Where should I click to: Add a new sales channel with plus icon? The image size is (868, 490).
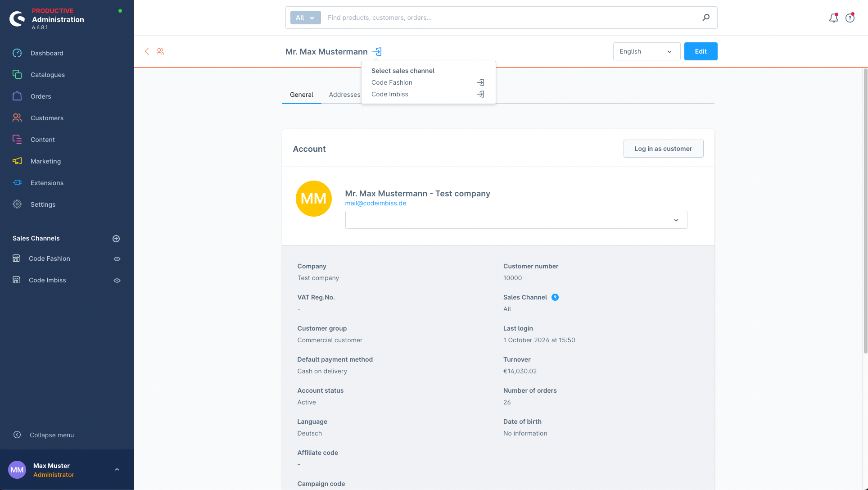point(116,239)
